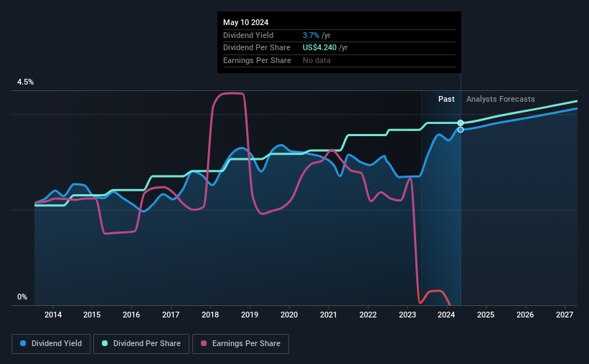Click the 2024 x-axis label
The height and width of the screenshot is (364, 589).
(x=446, y=315)
